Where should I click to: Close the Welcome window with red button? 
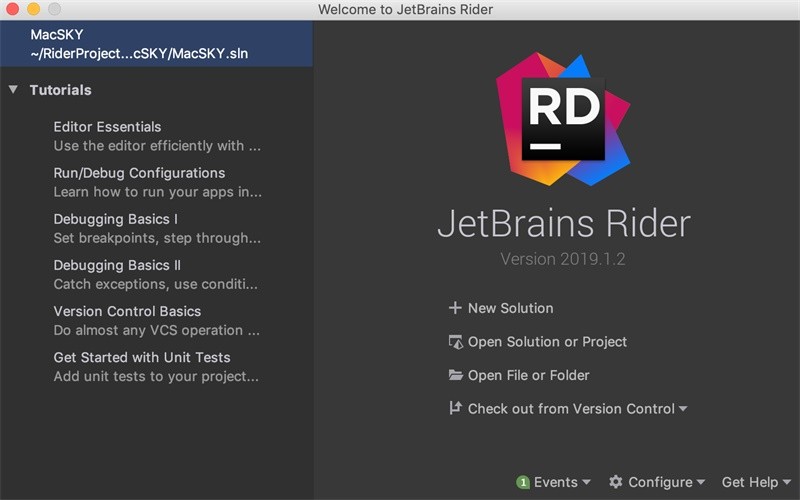coord(12,9)
